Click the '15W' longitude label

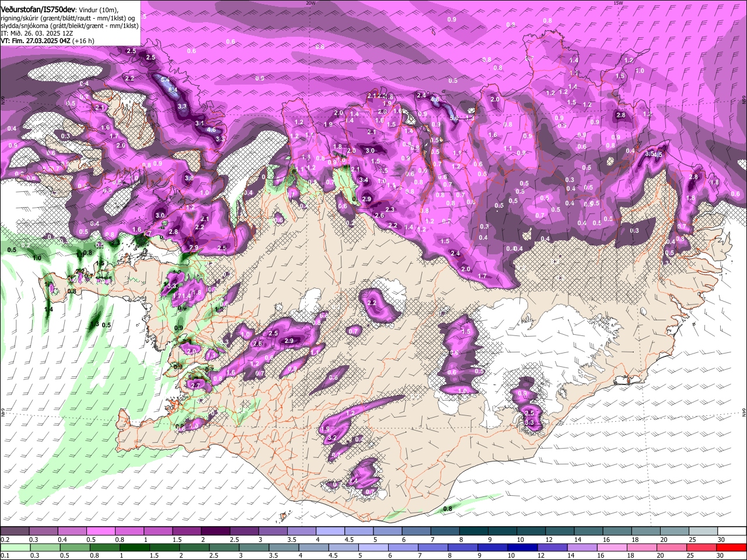(618, 2)
